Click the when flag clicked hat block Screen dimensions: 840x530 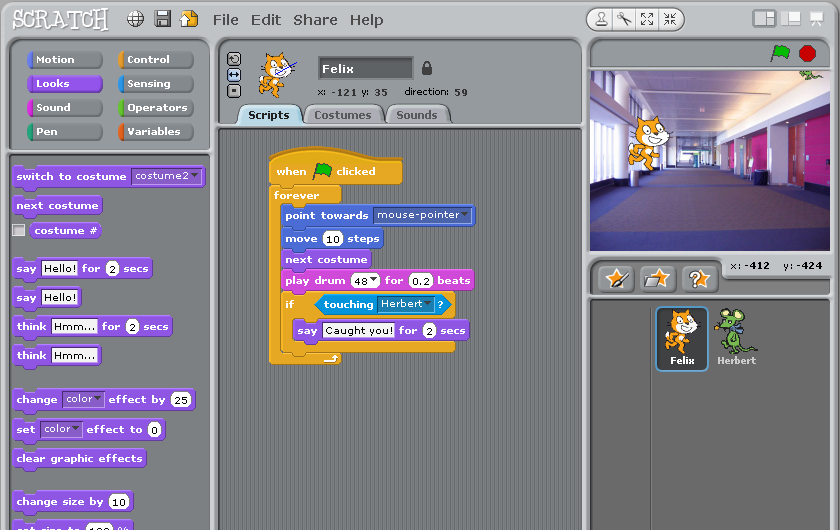pos(336,169)
